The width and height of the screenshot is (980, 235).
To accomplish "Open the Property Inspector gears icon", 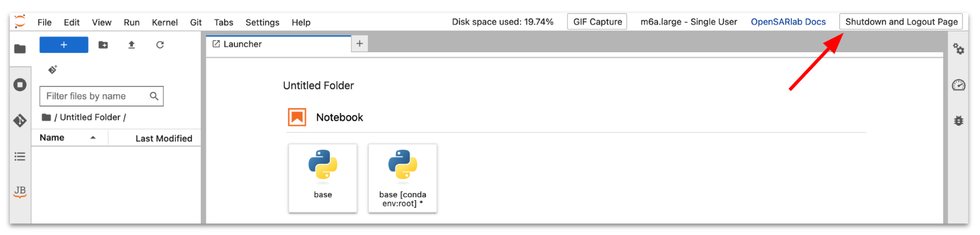I will (x=959, y=49).
